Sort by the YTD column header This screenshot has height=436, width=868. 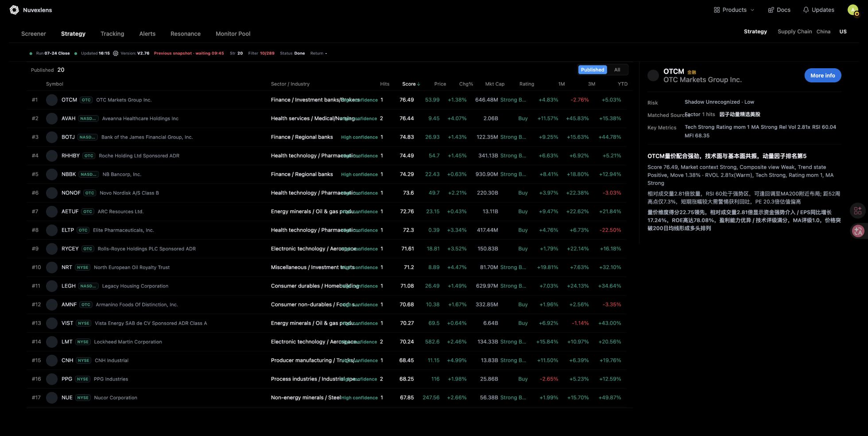622,84
